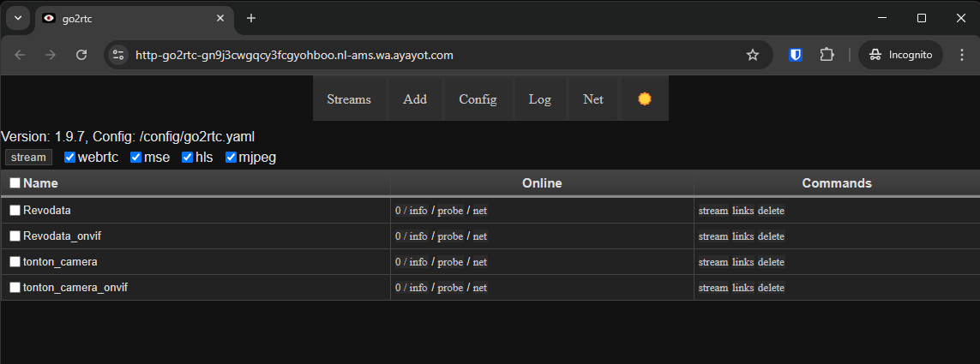The image size is (980, 364).
Task: Open the browser Extensions puzzle icon
Action: pyautogui.click(x=827, y=55)
